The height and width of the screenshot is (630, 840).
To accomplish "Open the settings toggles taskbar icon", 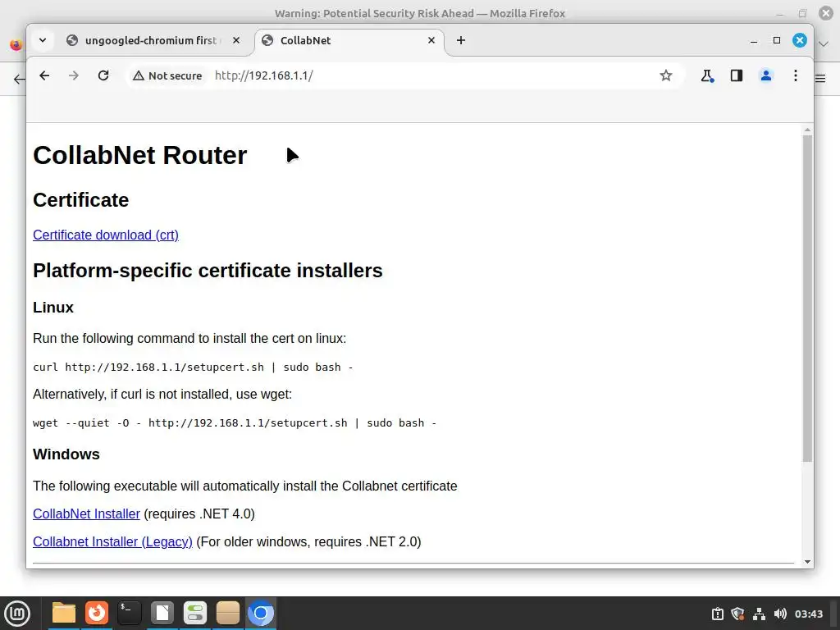I will [195, 613].
